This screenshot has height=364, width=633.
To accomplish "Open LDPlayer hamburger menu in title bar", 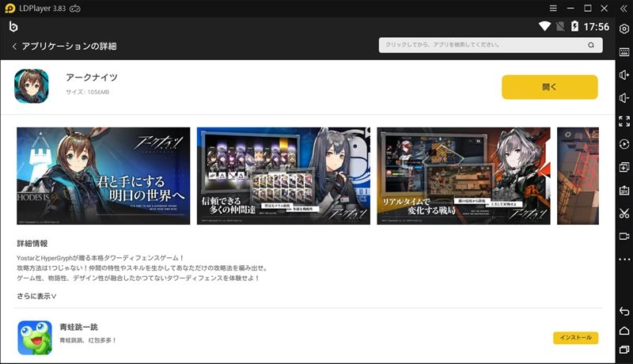I will coord(553,8).
